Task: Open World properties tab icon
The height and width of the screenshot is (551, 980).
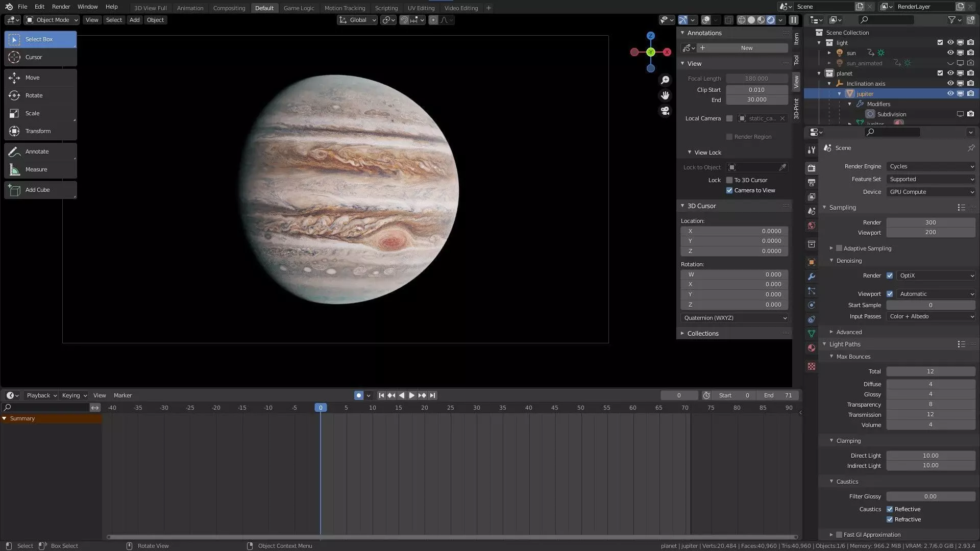Action: [x=812, y=226]
